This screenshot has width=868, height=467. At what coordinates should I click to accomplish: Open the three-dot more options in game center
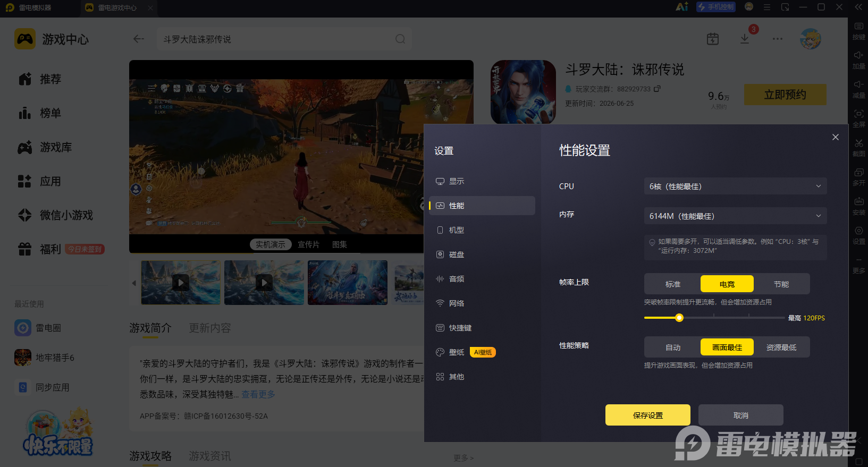(x=777, y=39)
